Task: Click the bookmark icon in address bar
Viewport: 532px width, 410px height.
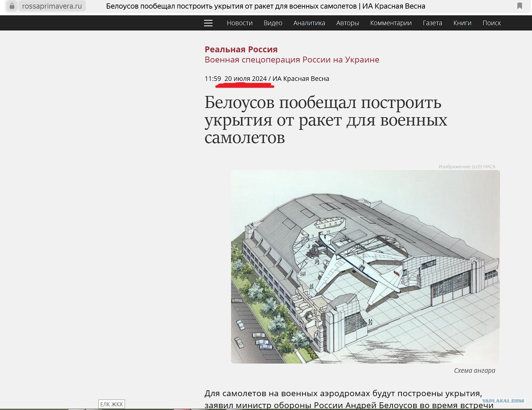Action: click(x=520, y=6)
